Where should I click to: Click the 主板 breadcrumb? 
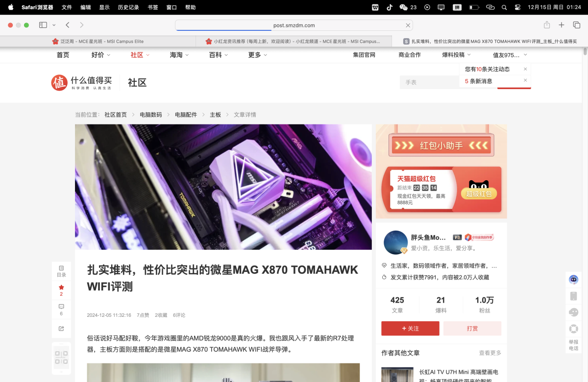tap(216, 115)
